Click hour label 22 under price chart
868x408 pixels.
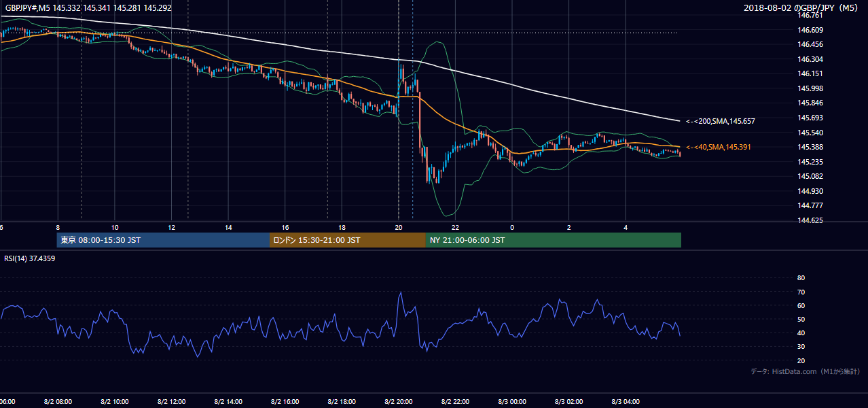tap(455, 228)
